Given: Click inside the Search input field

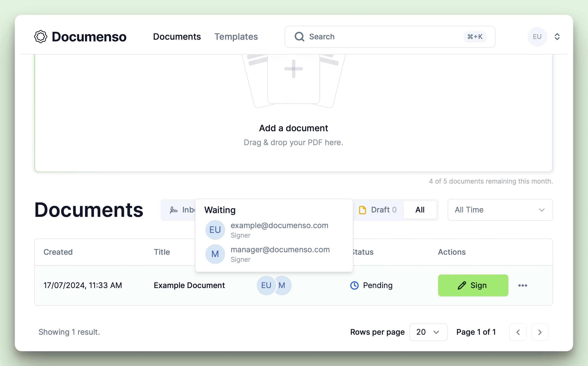Looking at the screenshot, I should point(364,37).
